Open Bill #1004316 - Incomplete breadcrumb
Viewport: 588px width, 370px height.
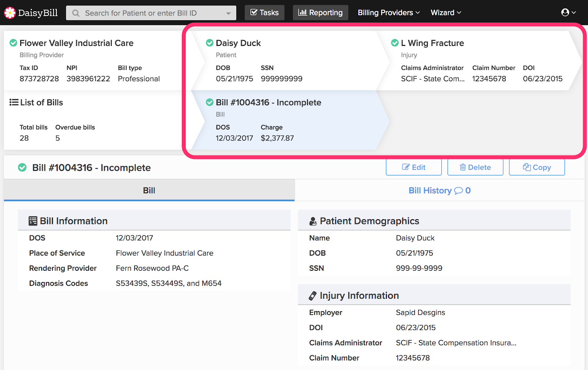pyautogui.click(x=269, y=102)
